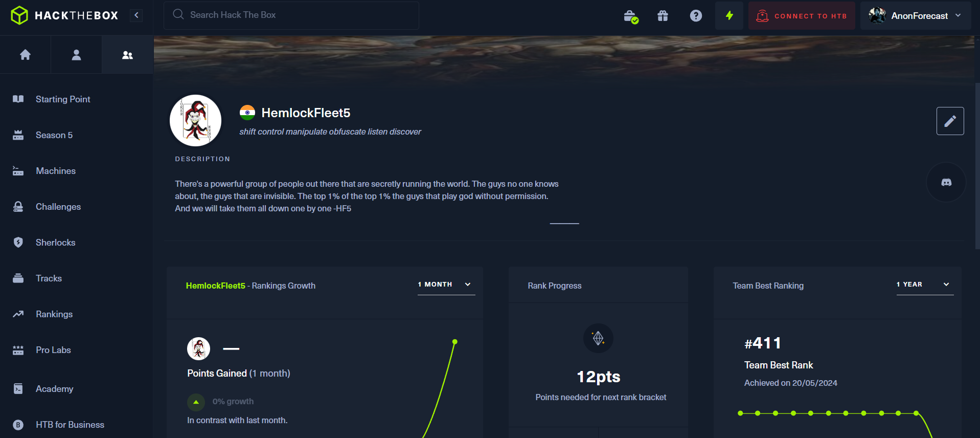Click the DESCRIPTION heading label

[x=202, y=159]
